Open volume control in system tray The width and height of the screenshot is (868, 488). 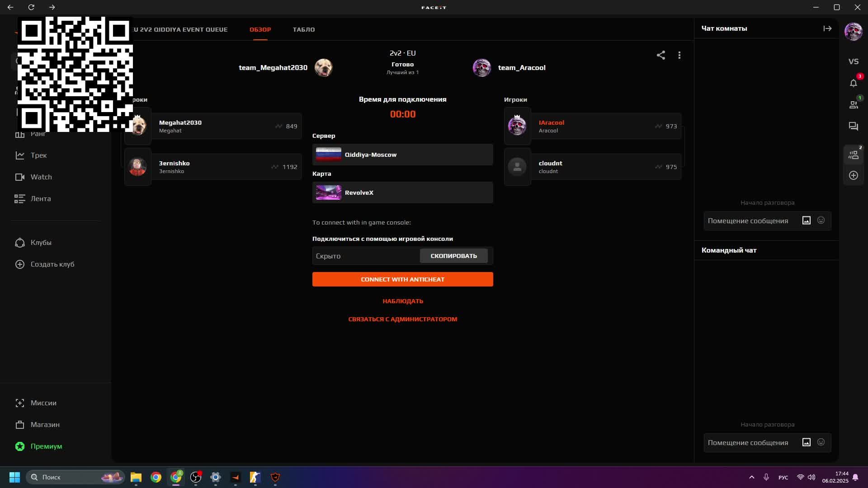(811, 477)
